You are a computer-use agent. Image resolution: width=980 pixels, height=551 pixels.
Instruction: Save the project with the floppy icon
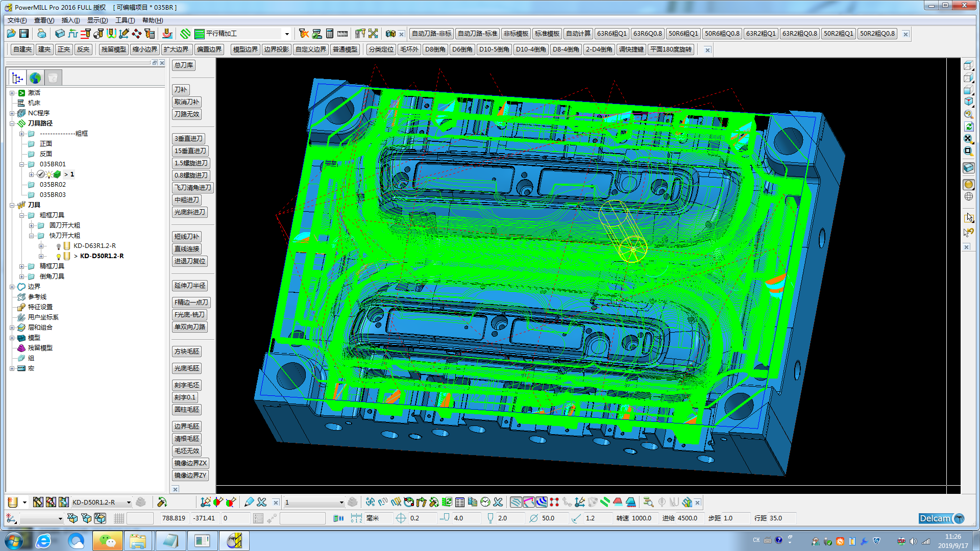24,34
